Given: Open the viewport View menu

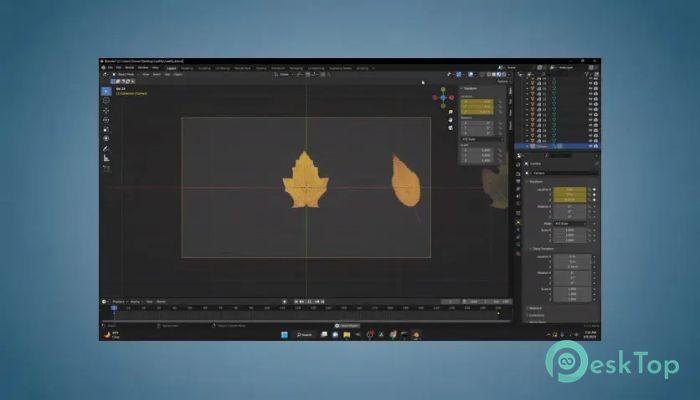Looking at the screenshot, I should (x=146, y=75).
